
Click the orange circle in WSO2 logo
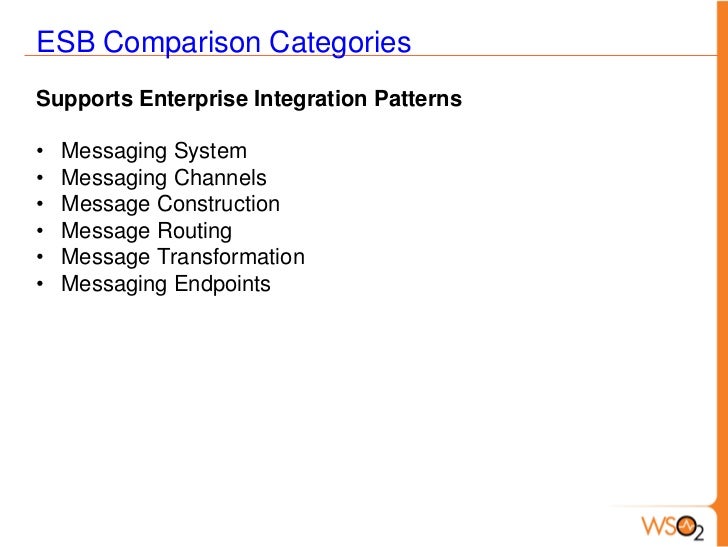686,527
